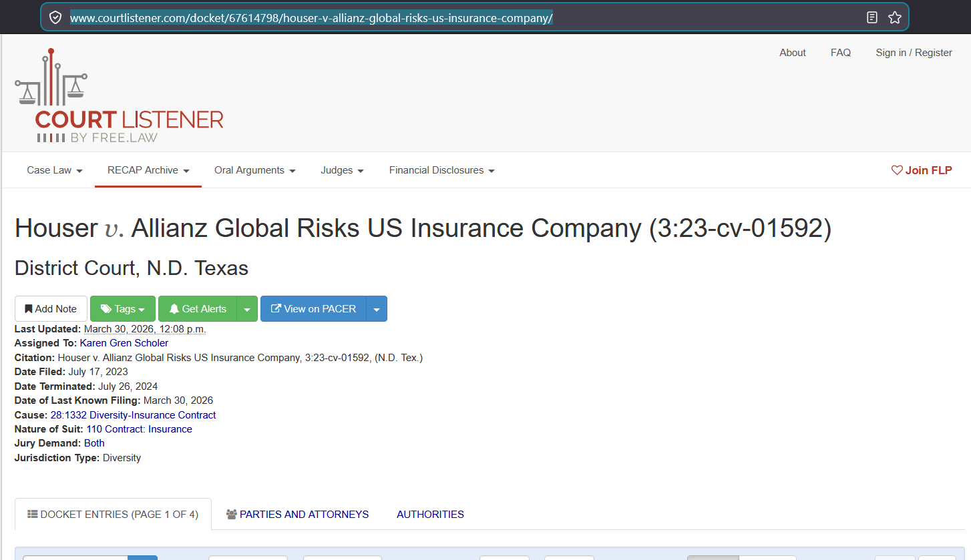Click the 110 Contract: Insurance link

139,429
